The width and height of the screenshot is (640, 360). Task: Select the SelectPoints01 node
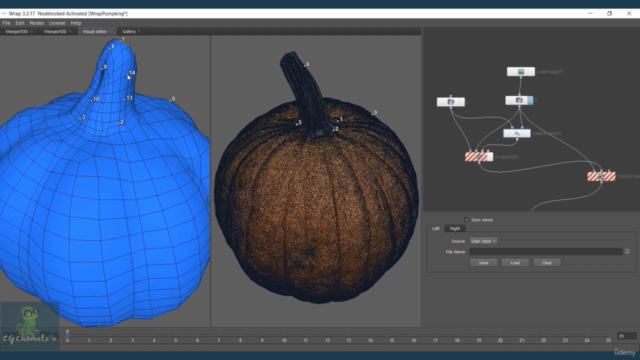tap(517, 133)
